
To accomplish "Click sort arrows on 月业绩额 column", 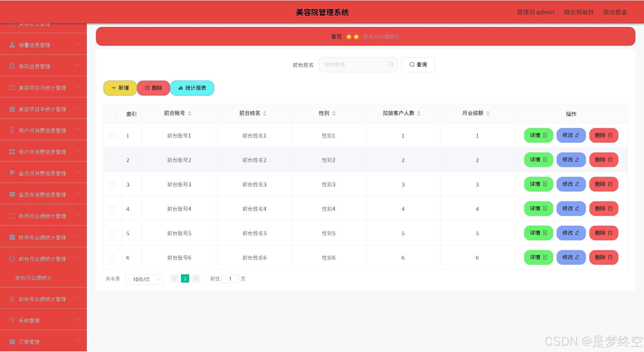I will click(488, 113).
